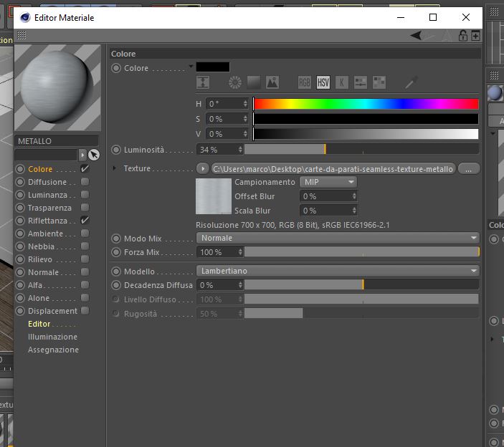This screenshot has height=447, width=504.
Task: Click the Cinema 4D title bar logo
Action: pos(25,17)
